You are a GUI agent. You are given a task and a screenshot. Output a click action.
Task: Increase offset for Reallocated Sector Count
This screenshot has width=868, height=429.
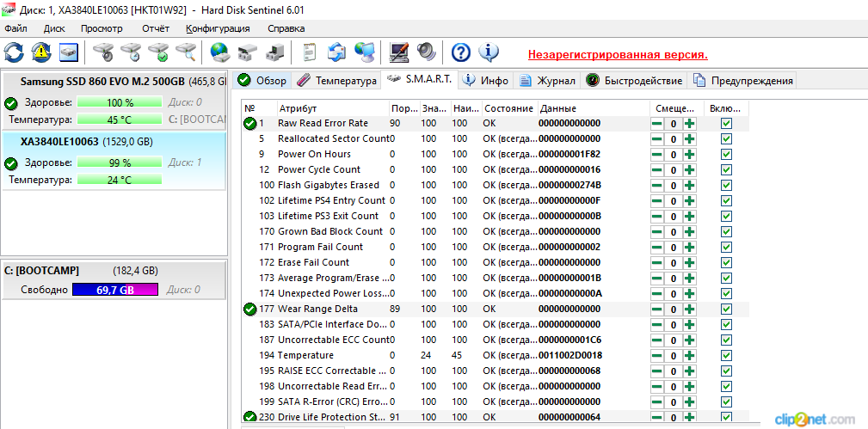pos(690,139)
